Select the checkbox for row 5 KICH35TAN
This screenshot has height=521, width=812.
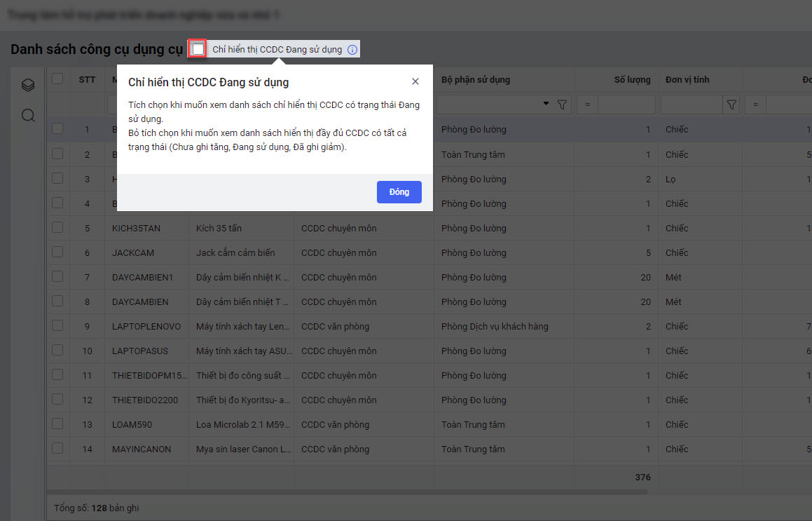57,228
